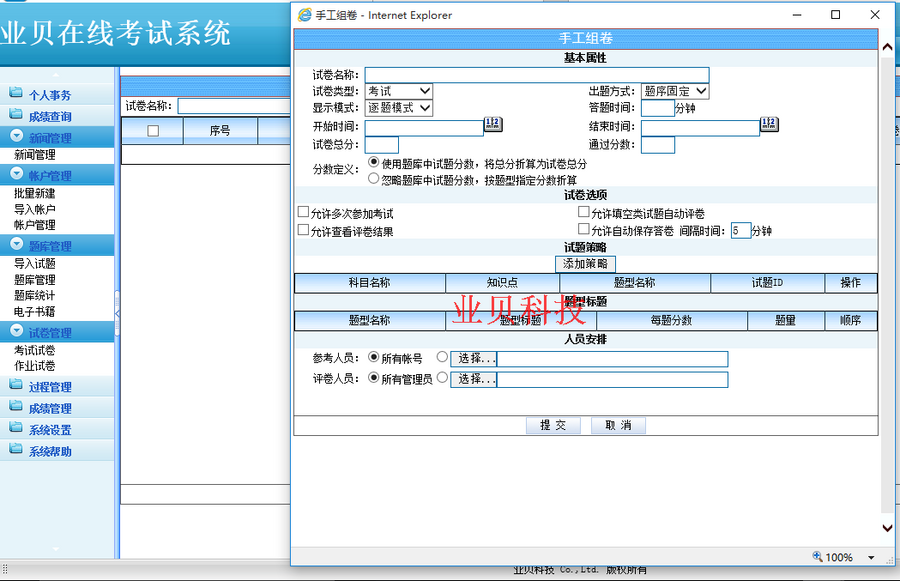Open 题库统计 in sidebar
Image resolution: width=900 pixels, height=581 pixels.
[35, 296]
